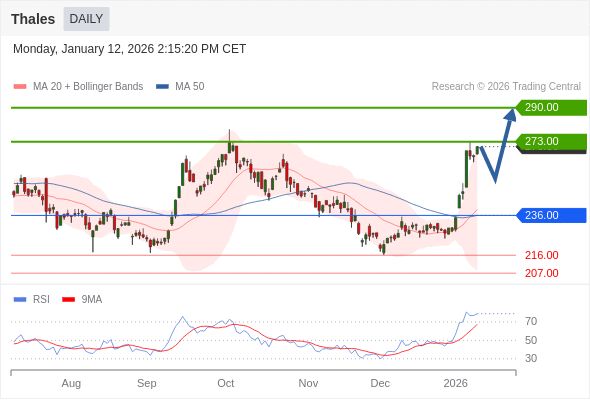This screenshot has width=590, height=400.
Task: Click the Aug label on time axis
Action: tap(71, 383)
